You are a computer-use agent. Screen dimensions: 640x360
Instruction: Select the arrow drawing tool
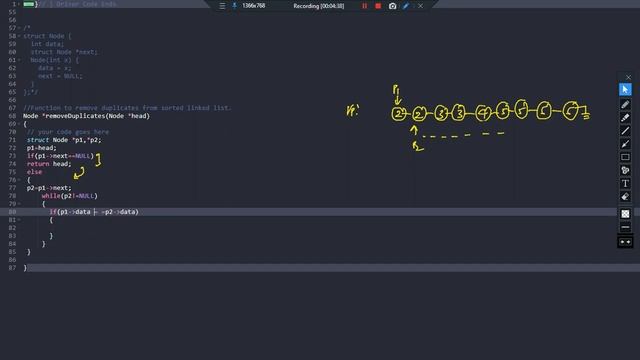(x=625, y=144)
